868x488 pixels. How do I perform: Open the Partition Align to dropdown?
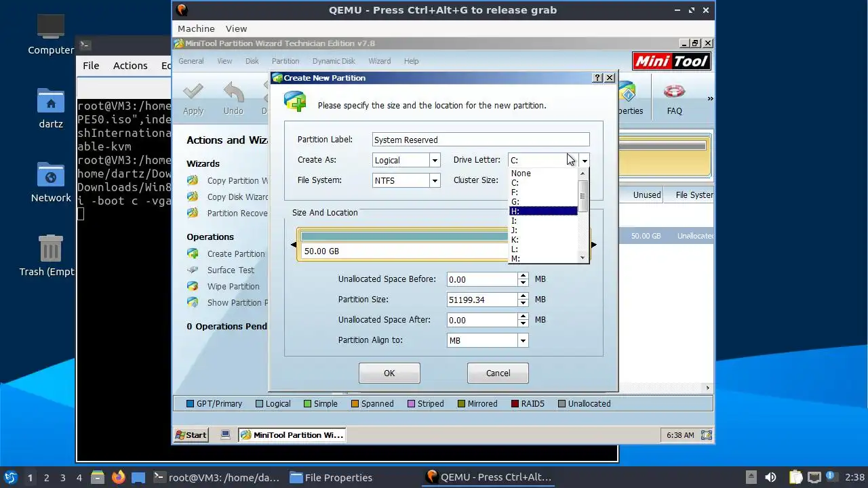point(523,340)
